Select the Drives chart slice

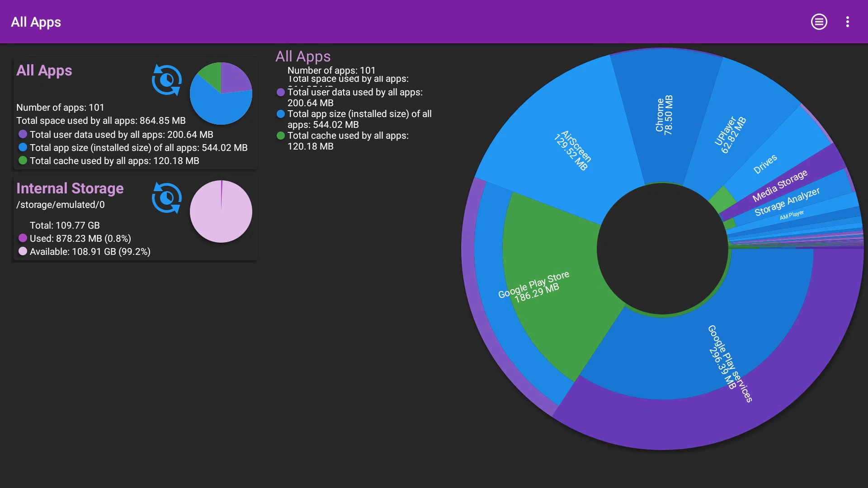click(x=765, y=164)
